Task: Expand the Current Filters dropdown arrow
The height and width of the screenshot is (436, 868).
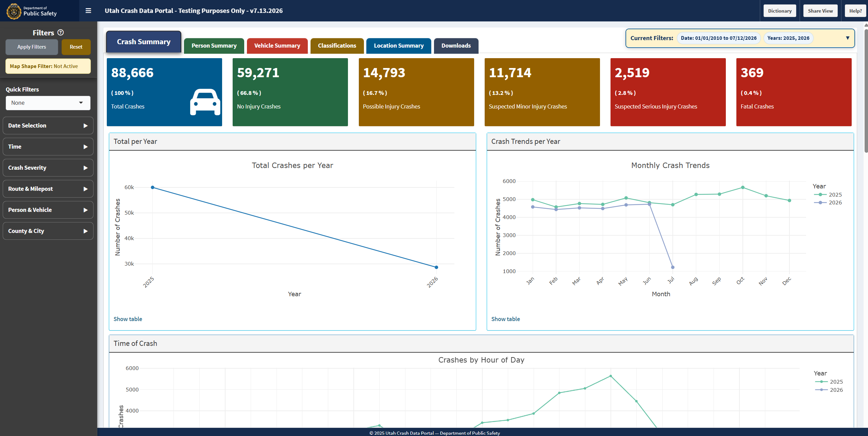Action: 848,38
